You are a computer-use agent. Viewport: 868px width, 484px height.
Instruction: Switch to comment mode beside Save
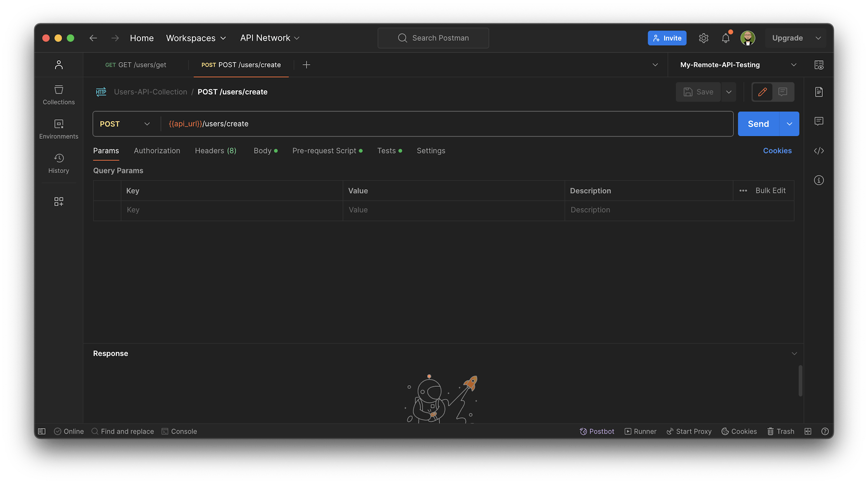coord(783,92)
